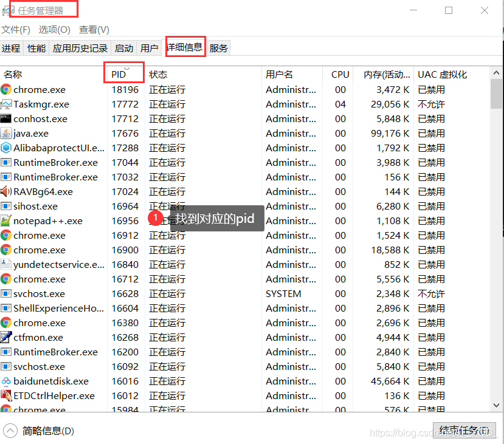The image size is (504, 444).
Task: Sort by the 状态 column header
Action: coord(203,75)
